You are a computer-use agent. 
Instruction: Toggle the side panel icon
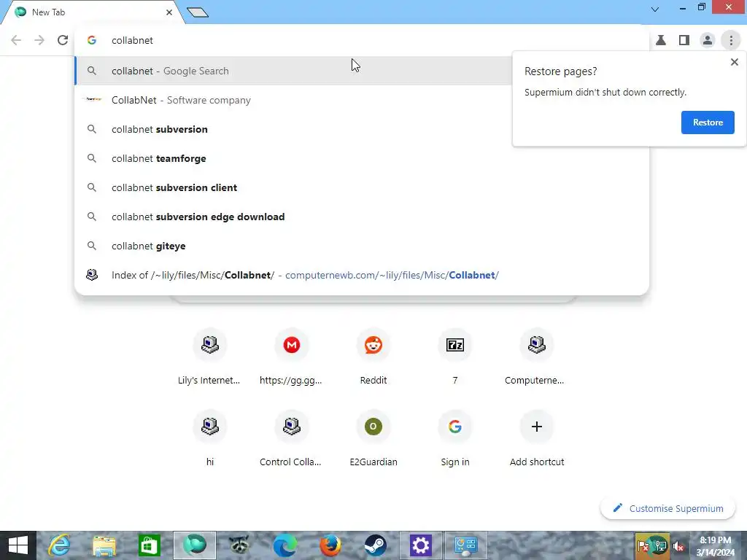(684, 40)
